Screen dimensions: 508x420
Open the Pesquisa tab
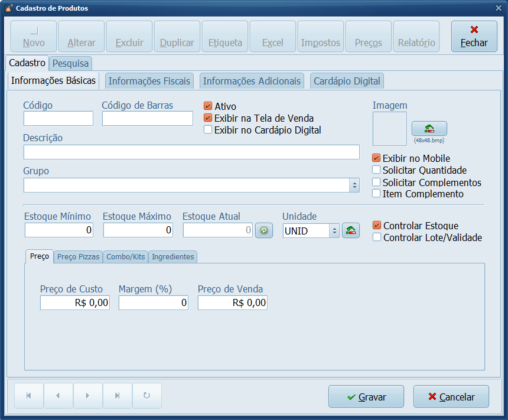click(x=70, y=63)
